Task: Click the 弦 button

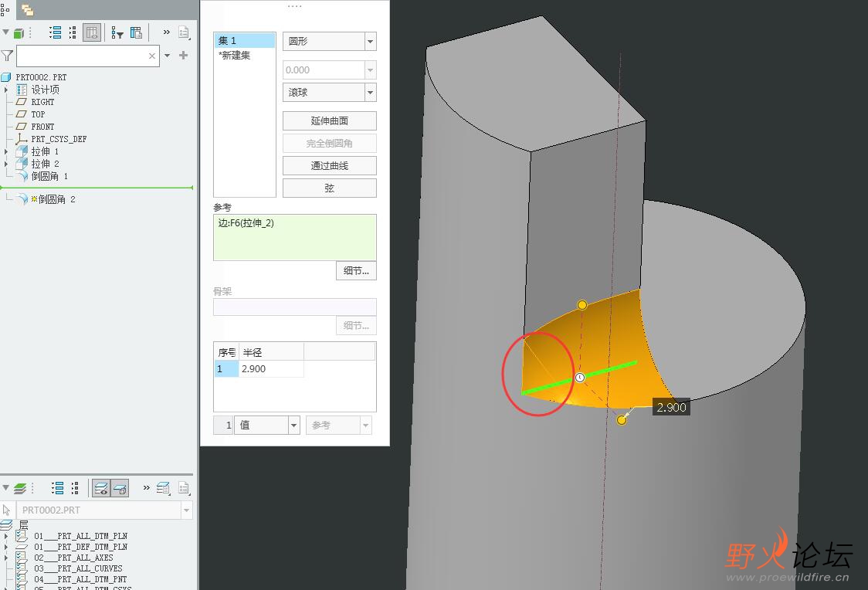Action: pyautogui.click(x=330, y=188)
